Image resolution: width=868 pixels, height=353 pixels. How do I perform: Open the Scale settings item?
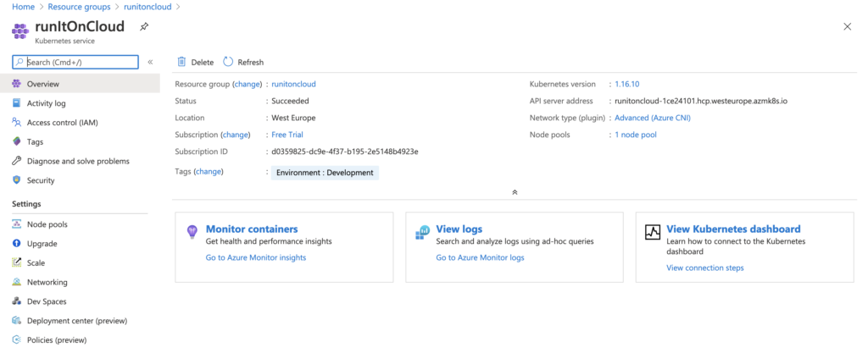tap(36, 263)
